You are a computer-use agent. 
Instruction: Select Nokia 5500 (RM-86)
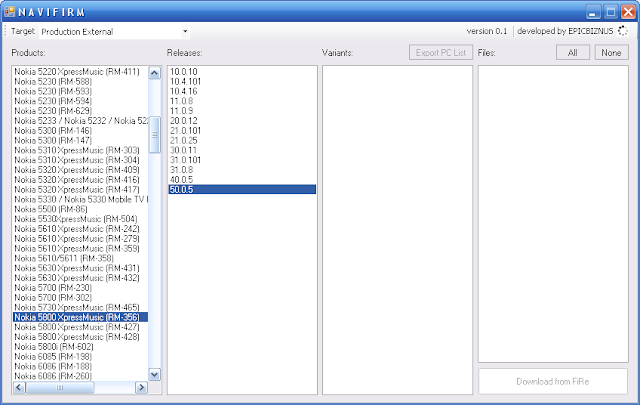80,209
